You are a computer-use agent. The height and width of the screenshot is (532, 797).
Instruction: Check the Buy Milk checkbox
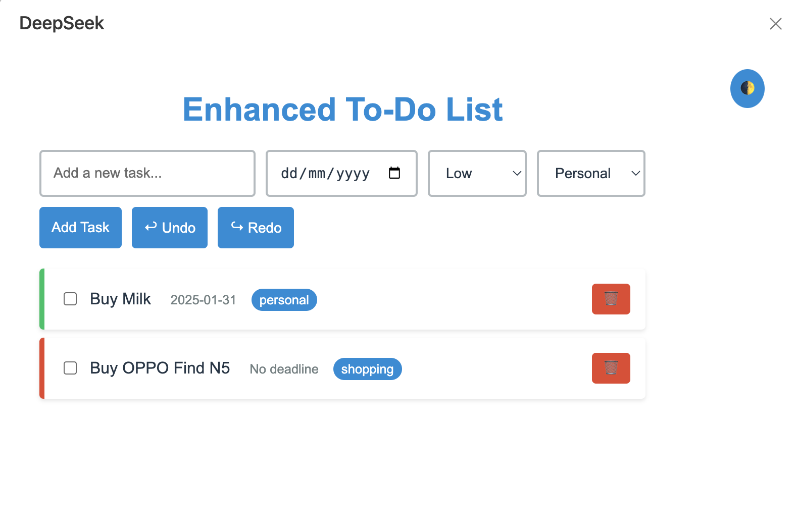coord(70,299)
